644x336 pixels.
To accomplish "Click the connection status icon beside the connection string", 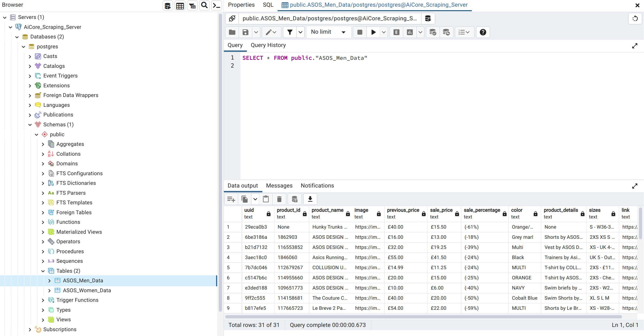I will coord(232,18).
